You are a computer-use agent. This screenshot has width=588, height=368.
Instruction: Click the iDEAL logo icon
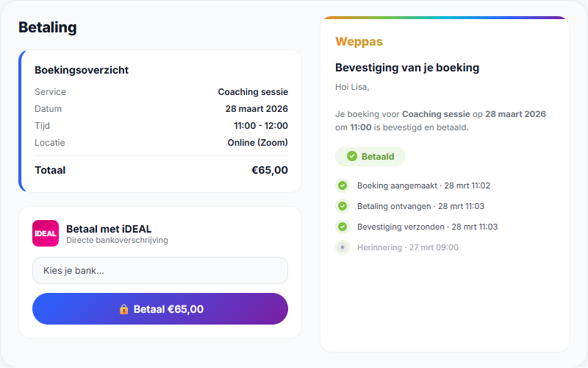pos(46,233)
